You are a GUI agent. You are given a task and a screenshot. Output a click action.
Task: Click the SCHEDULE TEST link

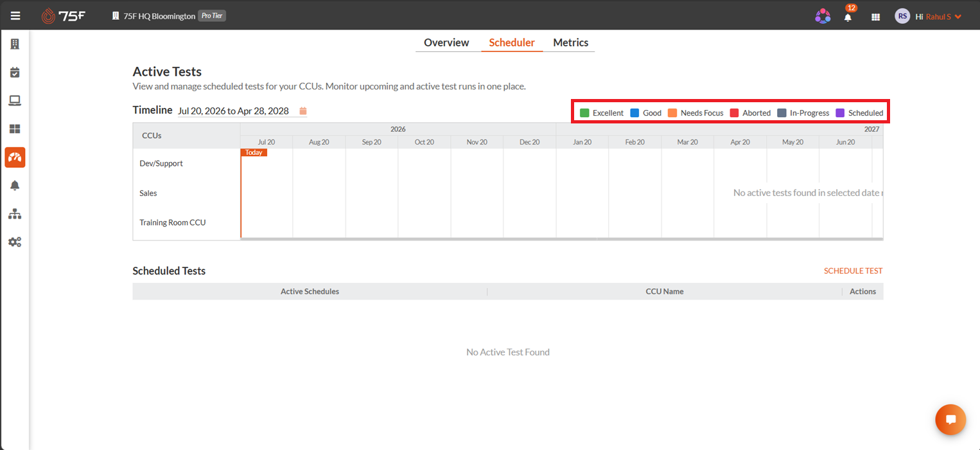pyautogui.click(x=853, y=271)
